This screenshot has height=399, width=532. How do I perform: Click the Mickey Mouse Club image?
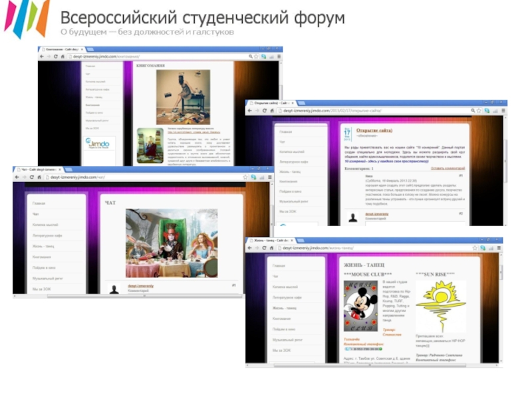point(360,306)
